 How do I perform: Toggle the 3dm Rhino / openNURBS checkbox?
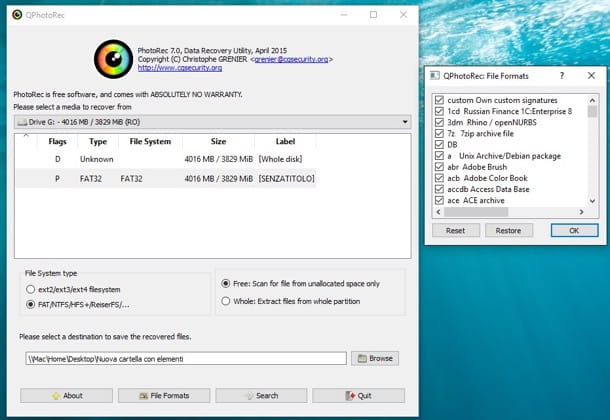point(439,122)
